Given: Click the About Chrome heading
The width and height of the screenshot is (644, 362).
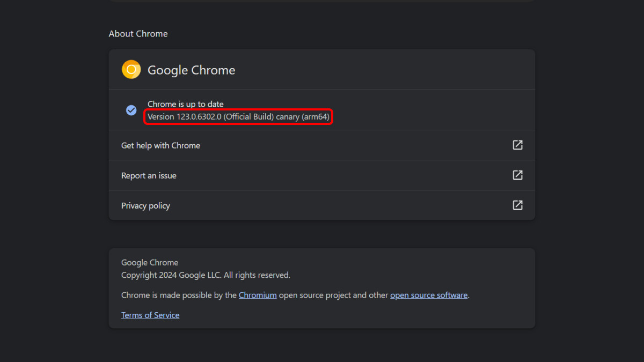Looking at the screenshot, I should [138, 33].
